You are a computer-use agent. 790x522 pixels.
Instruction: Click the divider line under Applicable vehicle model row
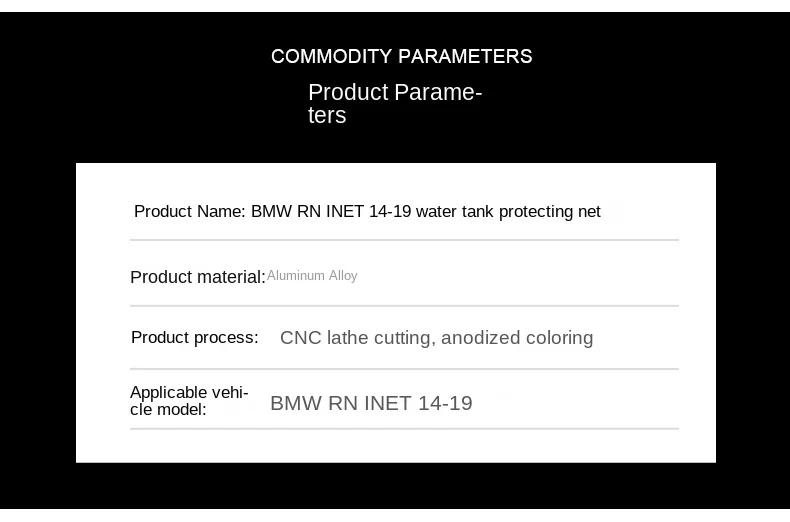[x=404, y=429]
